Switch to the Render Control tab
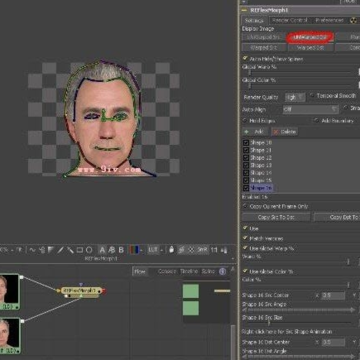This screenshot has width=360, height=360. [289, 20]
